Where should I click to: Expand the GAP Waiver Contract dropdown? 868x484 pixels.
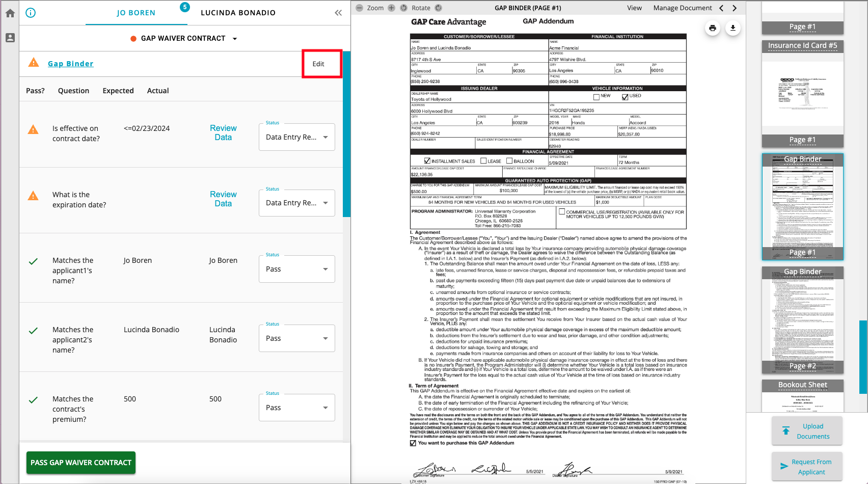click(235, 39)
